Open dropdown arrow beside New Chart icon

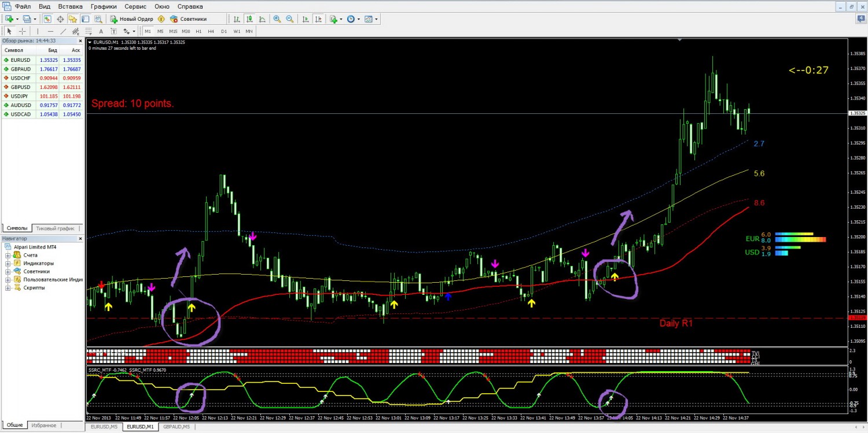point(17,19)
